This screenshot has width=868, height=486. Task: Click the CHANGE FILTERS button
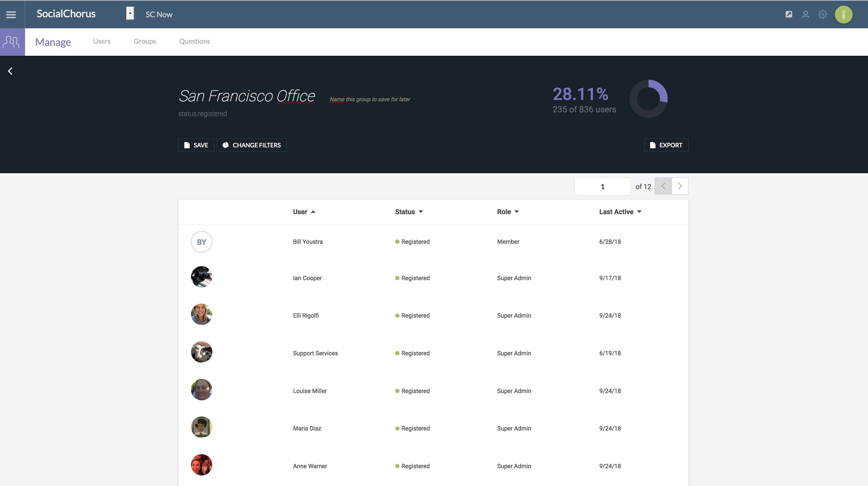coord(251,145)
